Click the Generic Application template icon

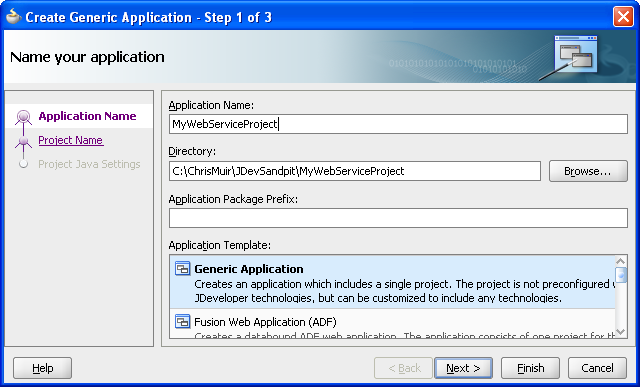182,269
